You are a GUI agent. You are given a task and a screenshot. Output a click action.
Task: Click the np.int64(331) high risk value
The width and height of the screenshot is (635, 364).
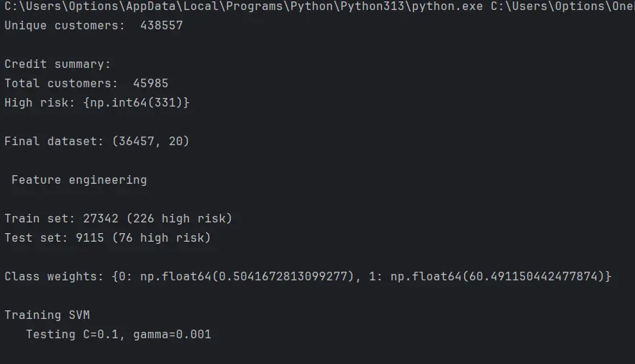(136, 103)
